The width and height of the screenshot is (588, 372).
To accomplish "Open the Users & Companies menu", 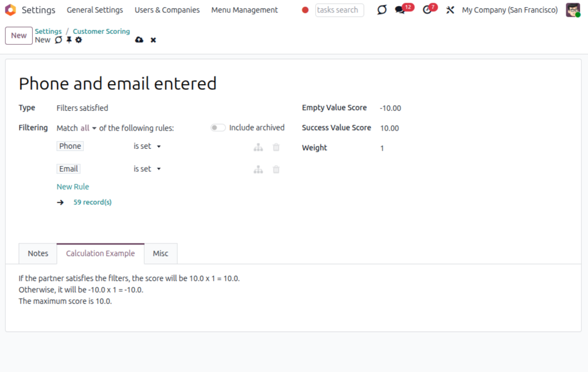I will pyautogui.click(x=167, y=10).
